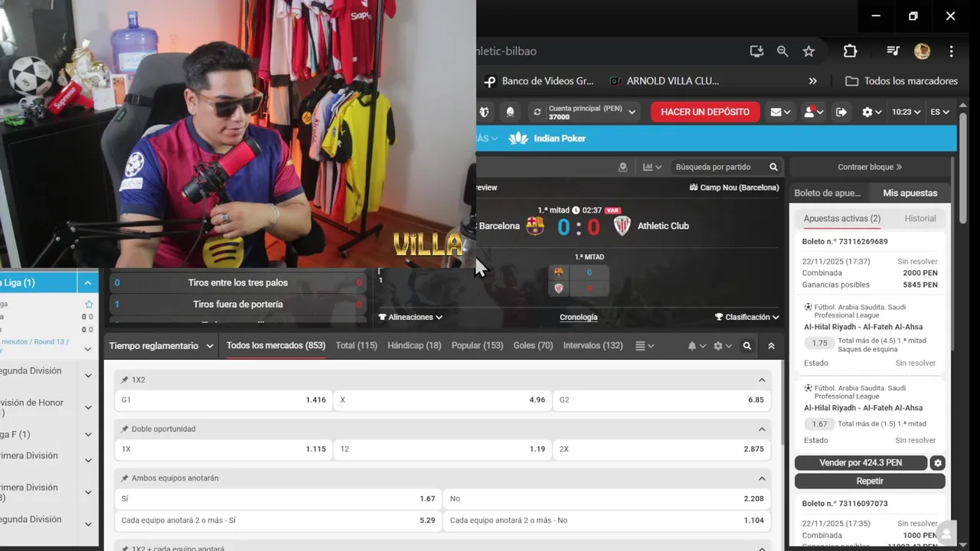Screen dimensions: 980x551
Task: Open the ARNOLD VILLA CLU bookmark
Action: (x=664, y=81)
